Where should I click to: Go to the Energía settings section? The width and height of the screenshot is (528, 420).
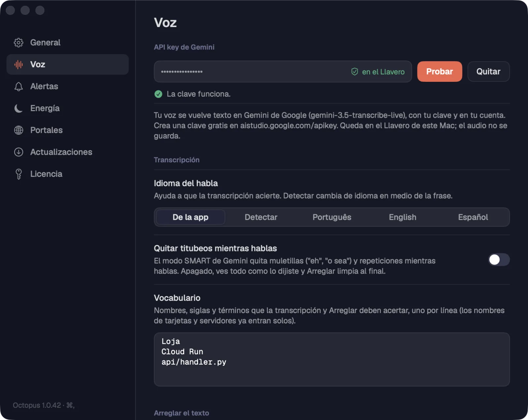click(68, 108)
